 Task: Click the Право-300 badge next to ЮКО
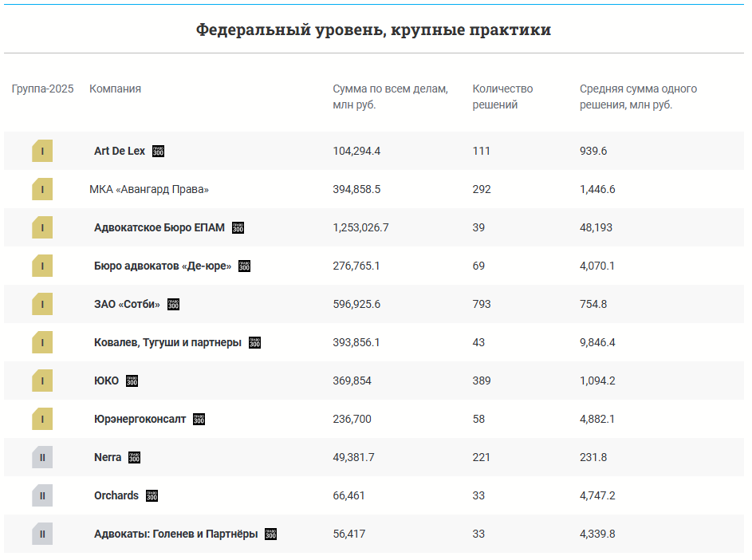(132, 381)
